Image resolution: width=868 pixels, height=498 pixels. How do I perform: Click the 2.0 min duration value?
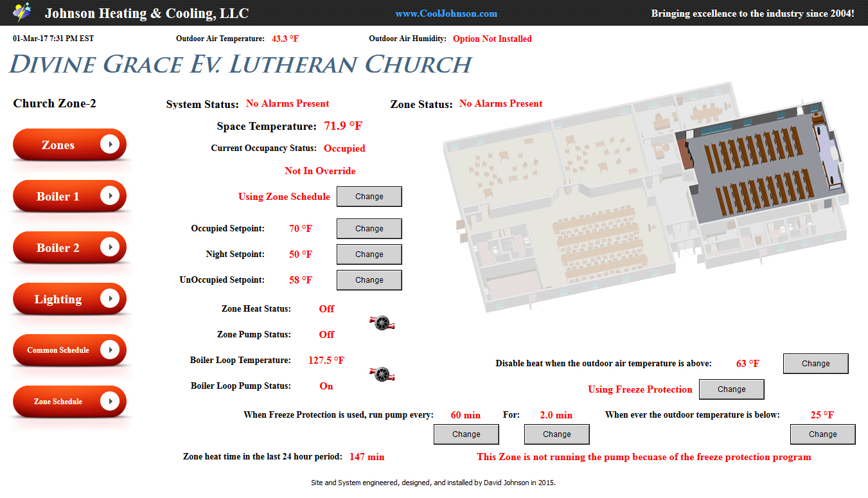(x=556, y=415)
